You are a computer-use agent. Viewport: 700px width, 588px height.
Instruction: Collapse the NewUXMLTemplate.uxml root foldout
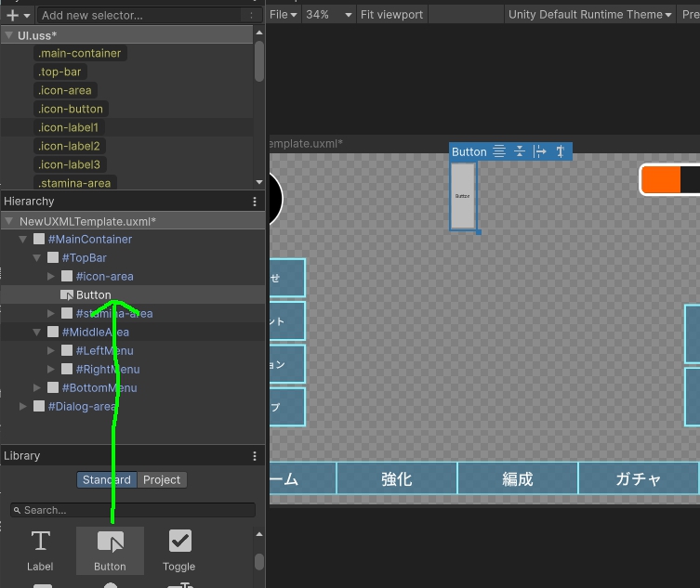click(x=9, y=221)
